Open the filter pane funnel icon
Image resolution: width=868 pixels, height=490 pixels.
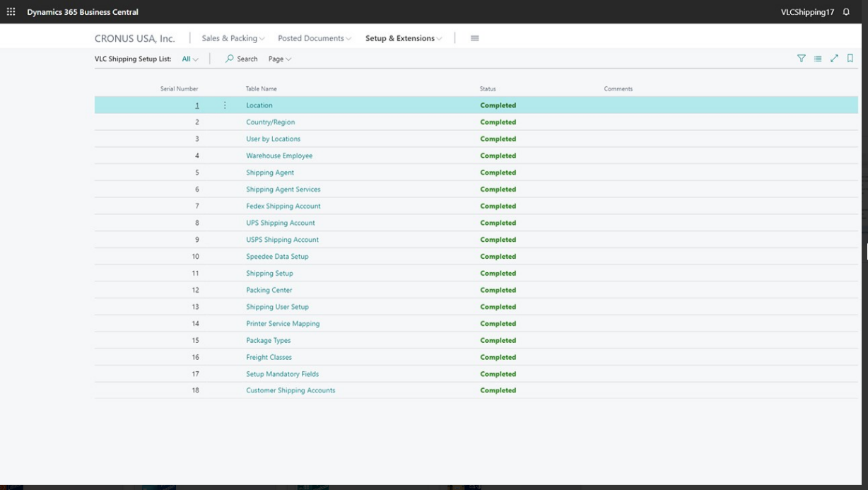802,59
